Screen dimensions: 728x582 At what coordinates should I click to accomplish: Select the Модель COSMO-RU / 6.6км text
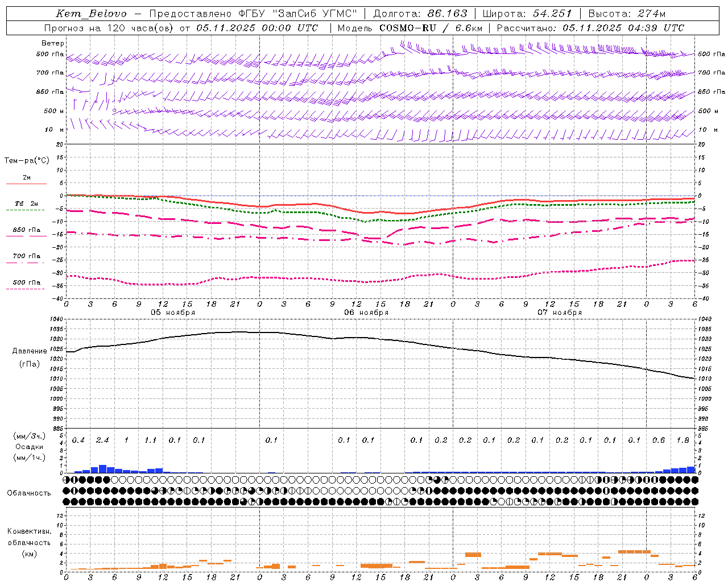[x=410, y=28]
